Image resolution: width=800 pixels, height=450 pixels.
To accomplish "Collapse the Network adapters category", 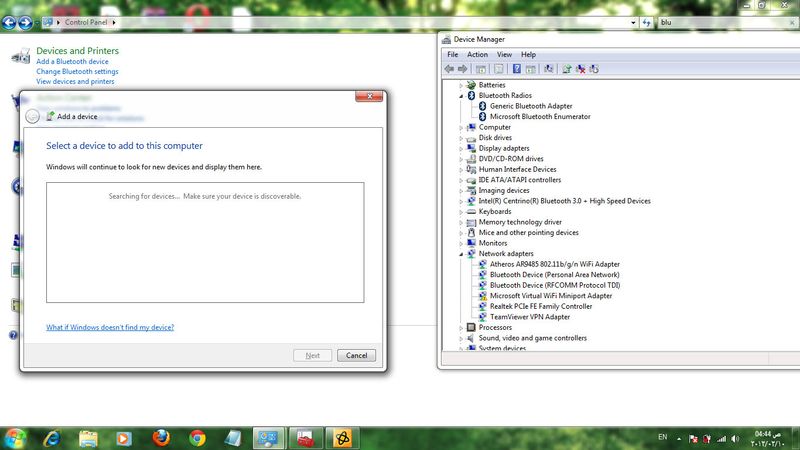I will (461, 254).
